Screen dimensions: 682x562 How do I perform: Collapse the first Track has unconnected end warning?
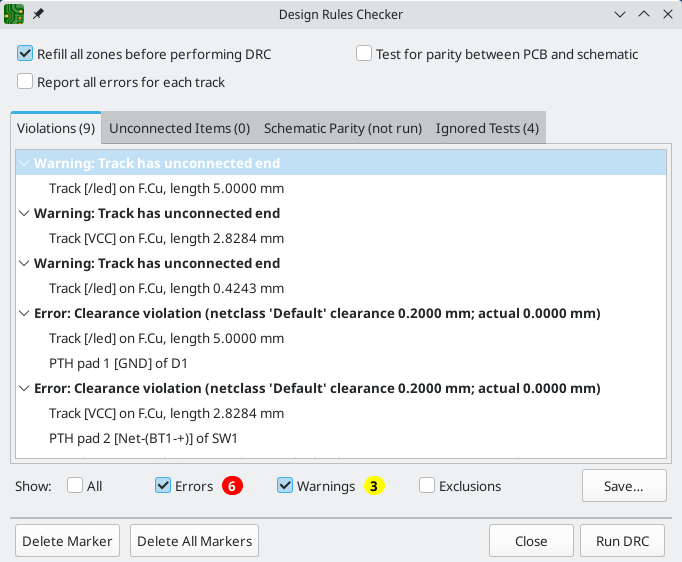[24, 163]
